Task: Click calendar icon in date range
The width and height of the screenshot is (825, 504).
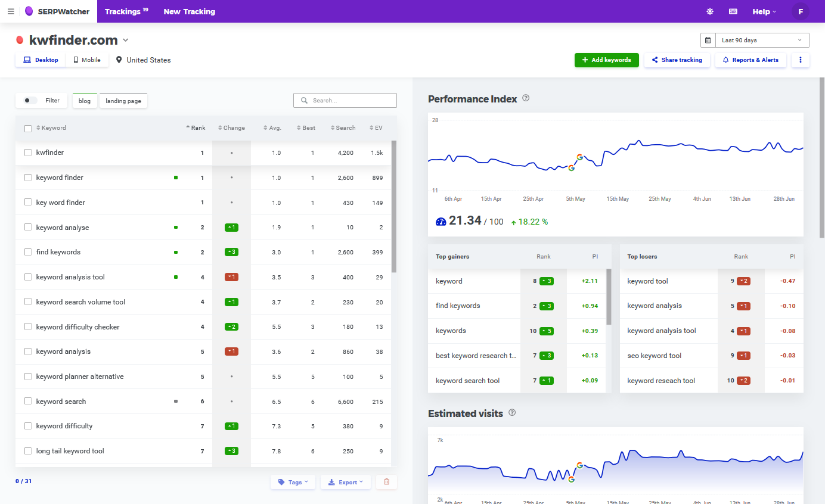Action: click(708, 41)
